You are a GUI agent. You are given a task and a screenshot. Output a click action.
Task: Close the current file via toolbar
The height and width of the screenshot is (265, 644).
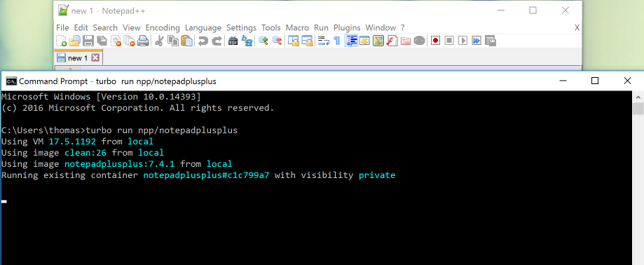coord(116,41)
